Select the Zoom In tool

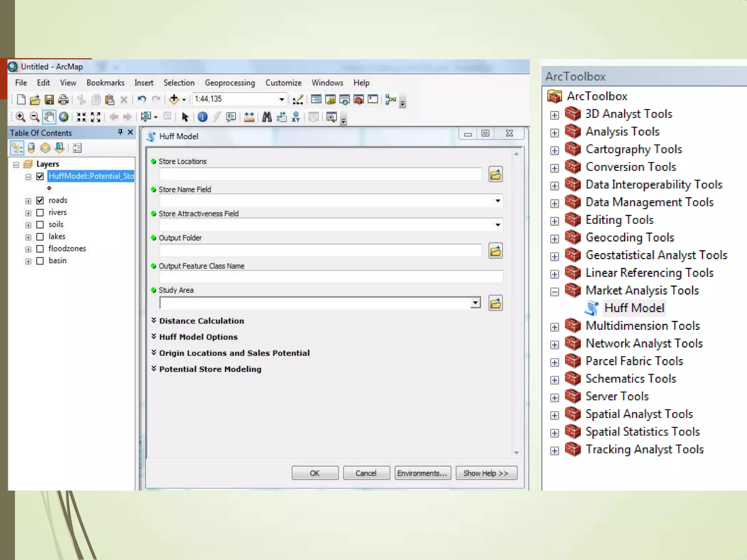click(20, 117)
